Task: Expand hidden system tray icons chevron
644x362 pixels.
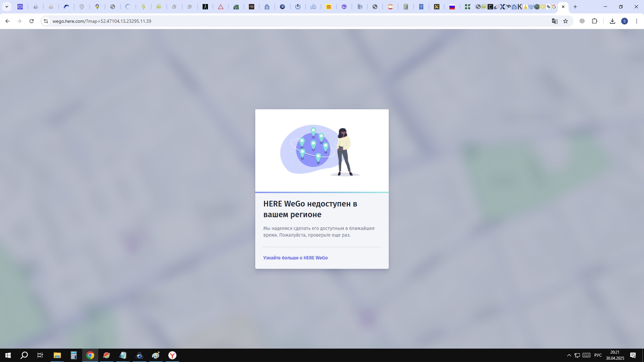Action: pos(569,355)
